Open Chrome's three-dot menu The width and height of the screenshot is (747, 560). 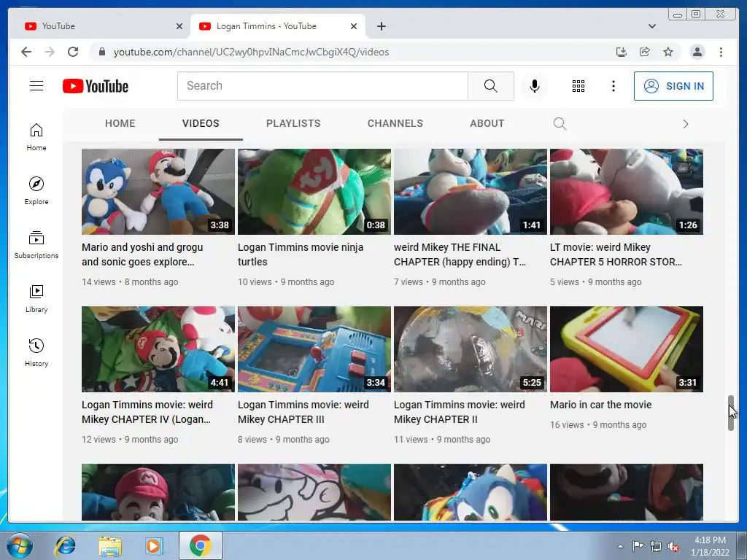coord(721,52)
